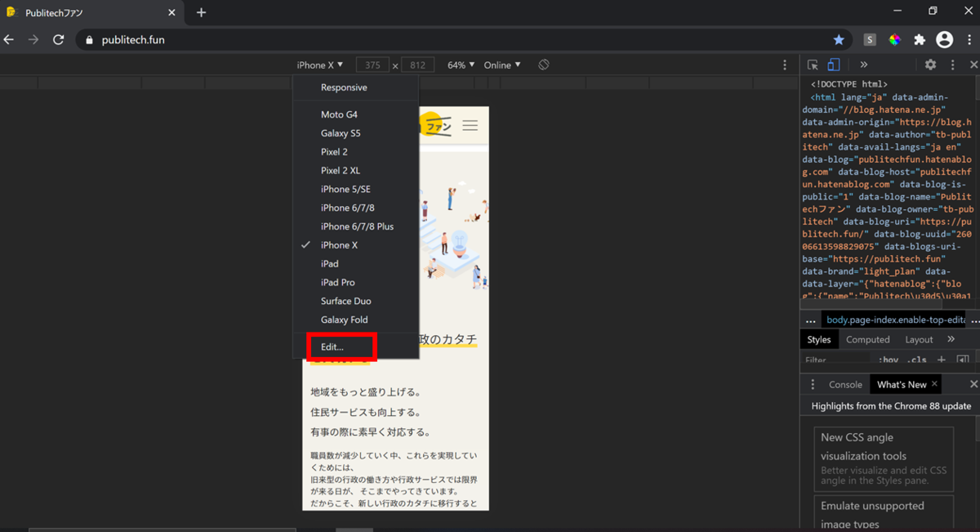
Task: Click the S extension icon
Action: pyautogui.click(x=870, y=39)
